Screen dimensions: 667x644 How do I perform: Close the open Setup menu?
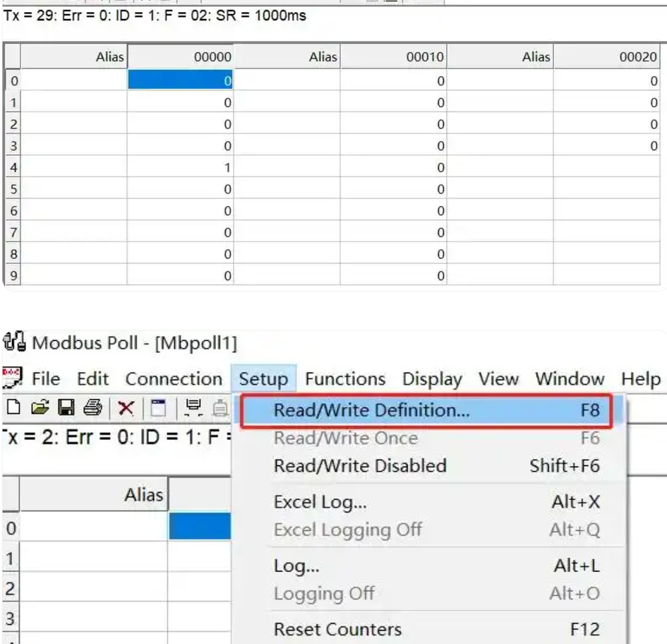point(264,378)
